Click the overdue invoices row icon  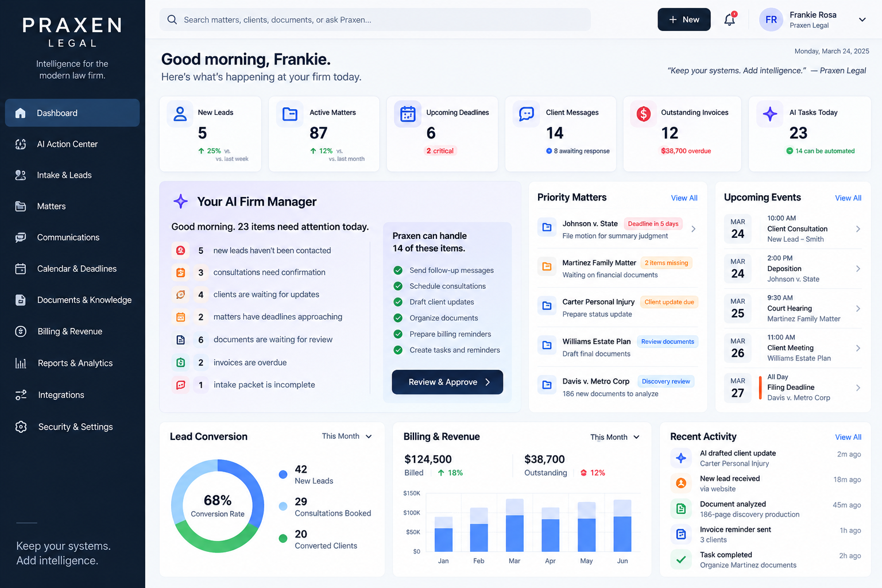point(180,362)
